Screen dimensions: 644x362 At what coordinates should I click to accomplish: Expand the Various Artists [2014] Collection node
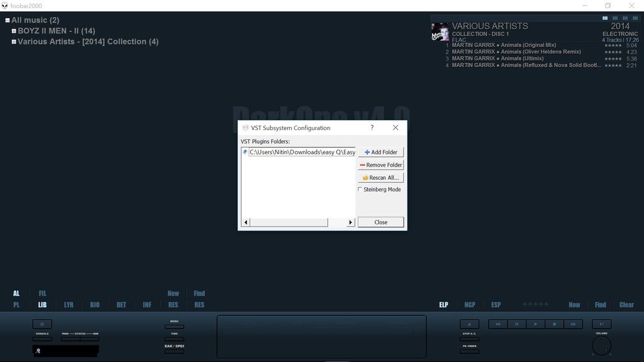click(14, 41)
